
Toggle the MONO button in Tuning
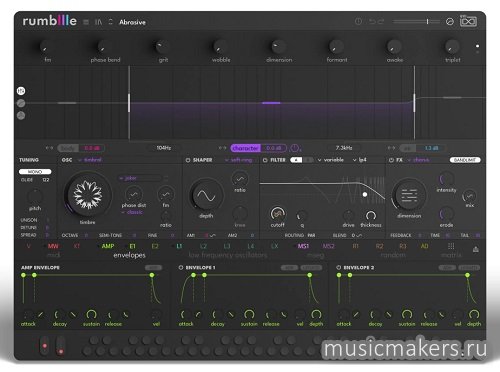(35, 172)
